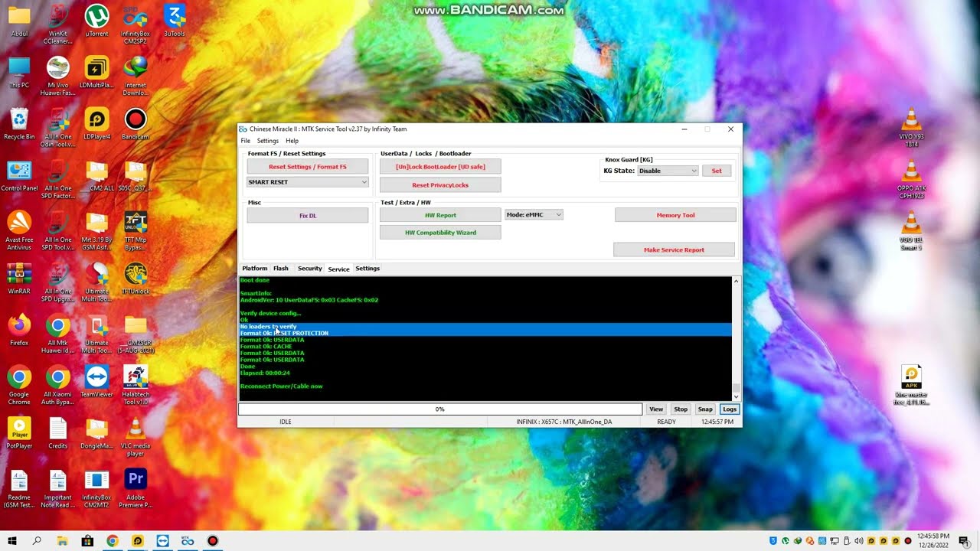Image resolution: width=980 pixels, height=551 pixels.
Task: Open the HW Compatibility Wizard
Action: 440,233
